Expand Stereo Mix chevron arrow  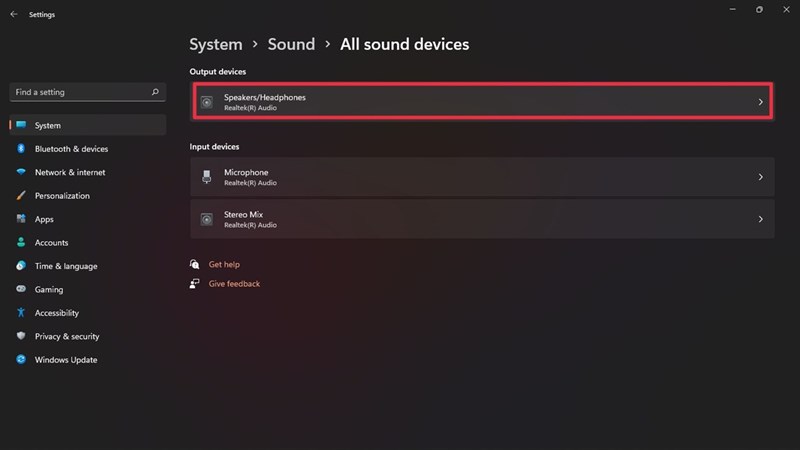point(760,219)
